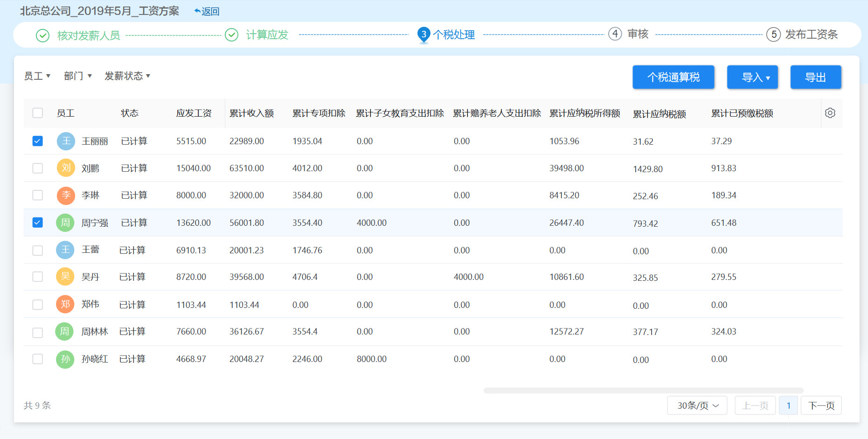Click the 导出 export button
Image resolution: width=868 pixels, height=439 pixels.
[x=815, y=77]
